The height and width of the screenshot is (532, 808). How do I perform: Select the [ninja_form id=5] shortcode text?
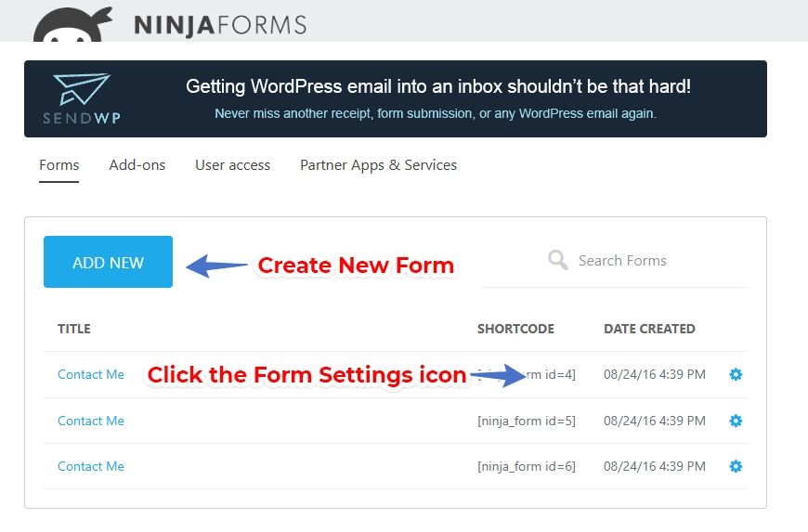point(527,421)
